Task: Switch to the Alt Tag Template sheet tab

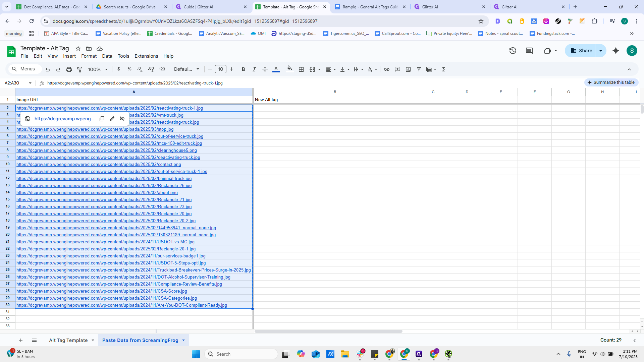Action: click(x=69, y=340)
